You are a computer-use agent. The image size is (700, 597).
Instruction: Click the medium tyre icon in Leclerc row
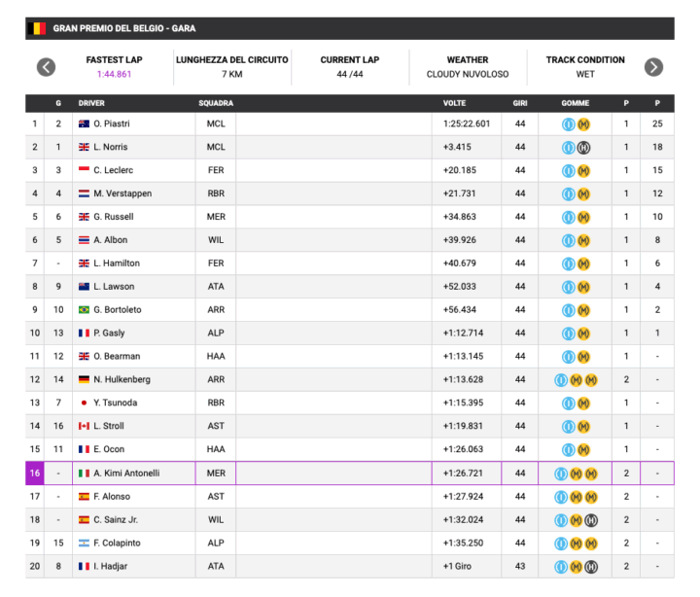coord(583,170)
